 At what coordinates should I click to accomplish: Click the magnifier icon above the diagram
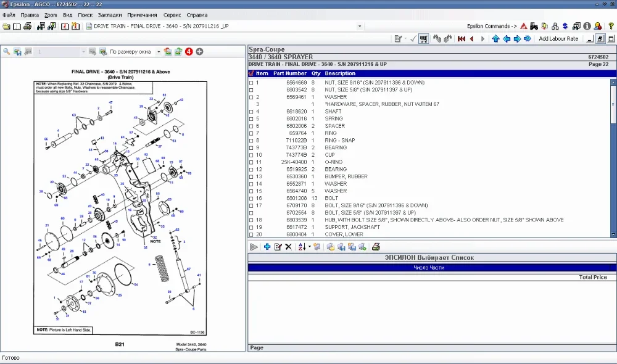[x=7, y=52]
